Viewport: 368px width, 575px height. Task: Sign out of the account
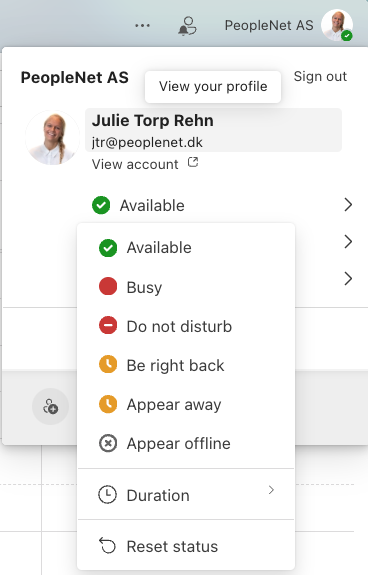[x=320, y=76]
